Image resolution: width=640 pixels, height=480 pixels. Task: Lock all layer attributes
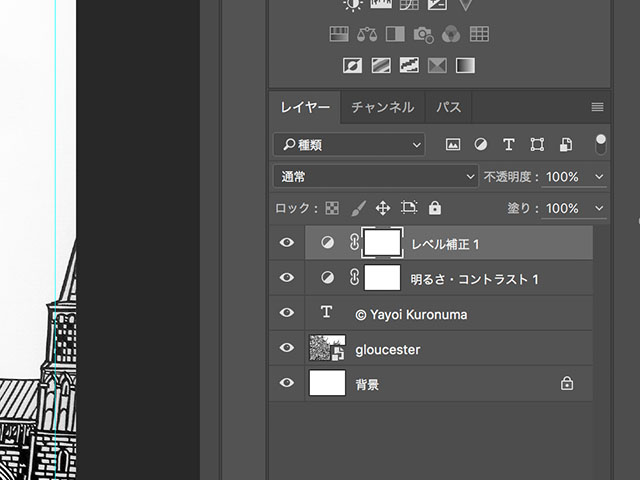(435, 208)
